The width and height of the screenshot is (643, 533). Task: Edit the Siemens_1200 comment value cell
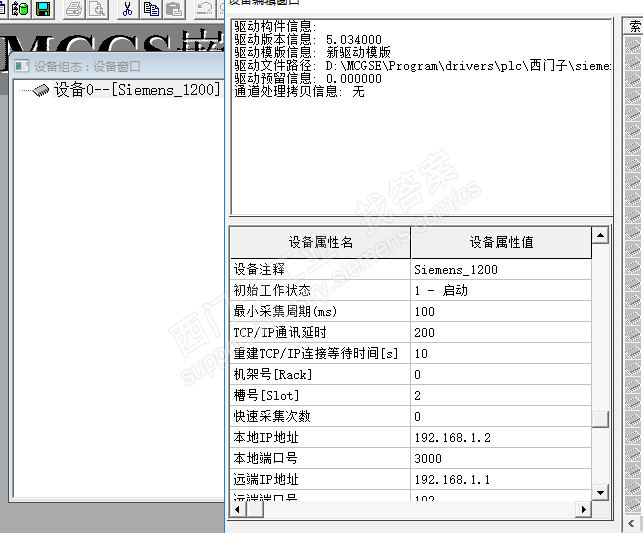click(x=501, y=269)
